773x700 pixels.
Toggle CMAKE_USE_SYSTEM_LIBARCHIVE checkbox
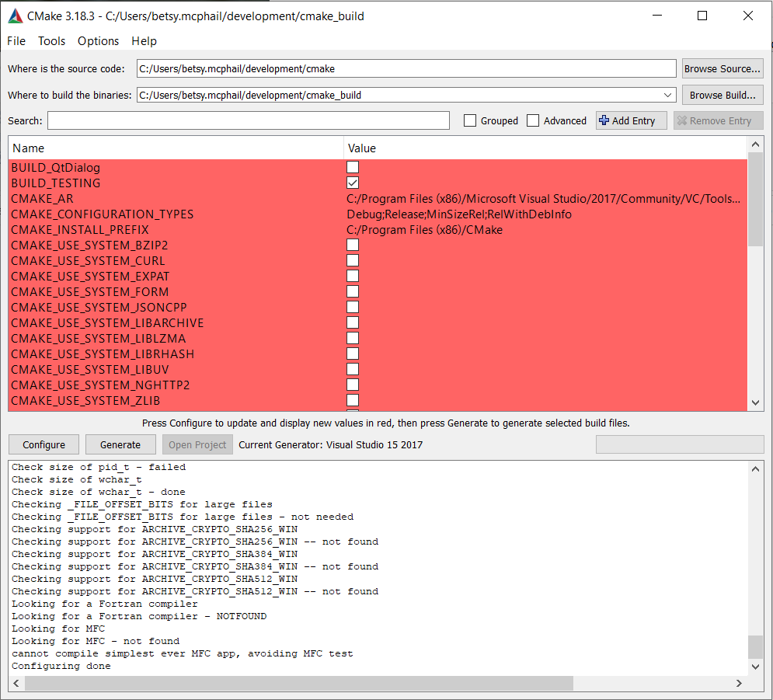click(x=353, y=322)
